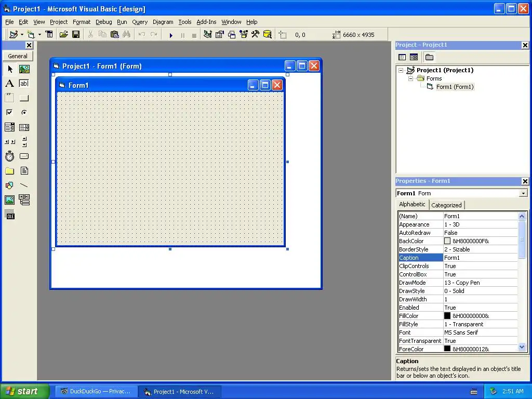The width and height of the screenshot is (532, 399).
Task: Show the Properties Window via toolbar icon
Action: [220, 34]
